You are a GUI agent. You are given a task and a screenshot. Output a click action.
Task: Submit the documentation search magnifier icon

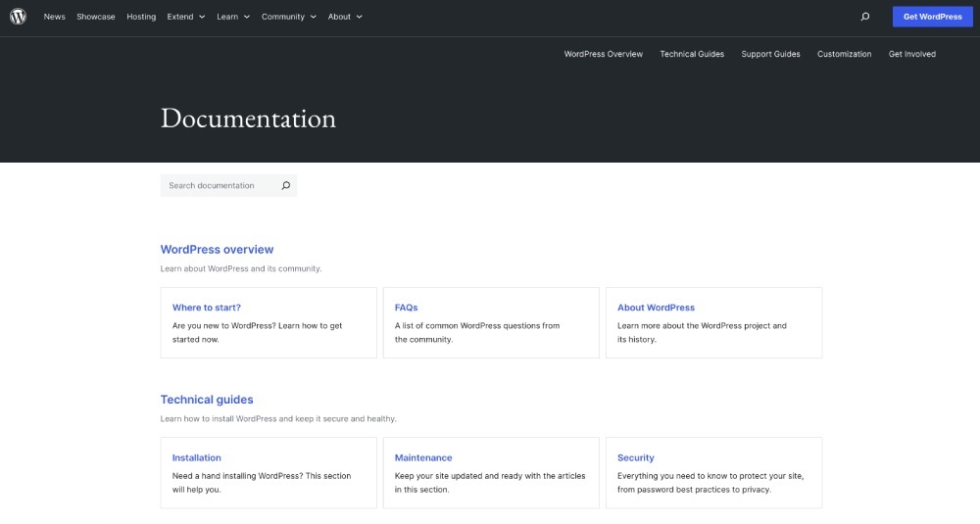tap(285, 185)
